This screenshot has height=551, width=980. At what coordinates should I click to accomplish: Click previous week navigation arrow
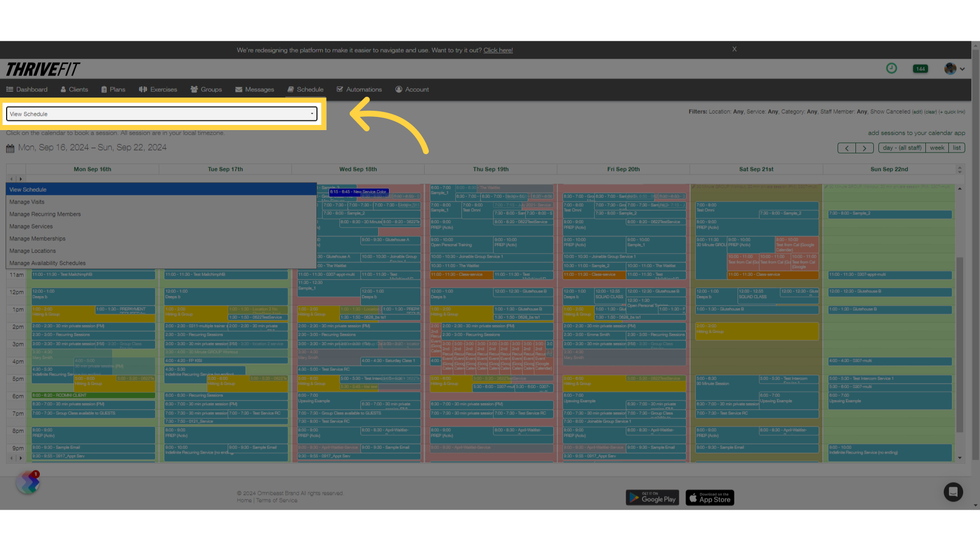846,147
